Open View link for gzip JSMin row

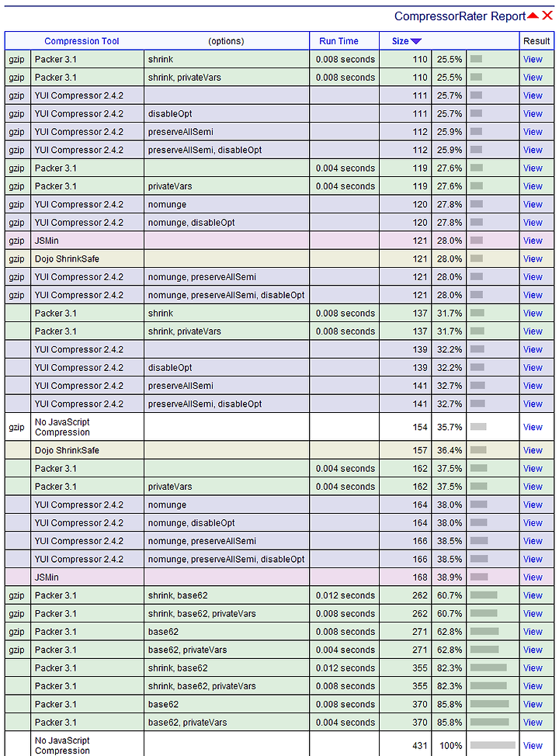pyautogui.click(x=533, y=241)
